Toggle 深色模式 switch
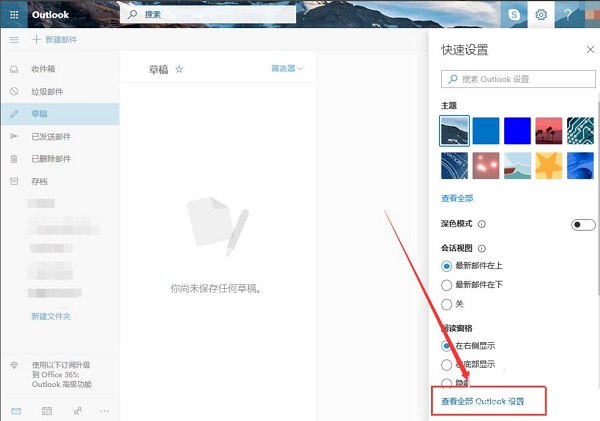The height and width of the screenshot is (421, 600). (583, 225)
